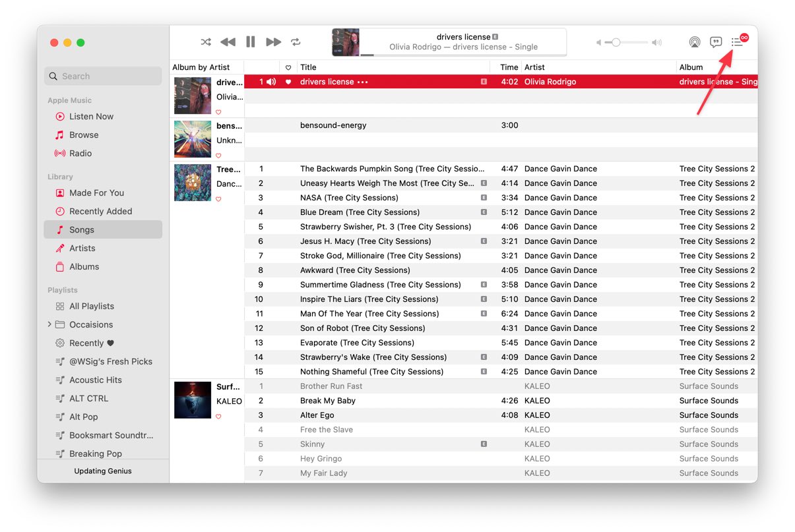Select the Tree City Sessions album cover
The height and width of the screenshot is (532, 795).
(193, 183)
